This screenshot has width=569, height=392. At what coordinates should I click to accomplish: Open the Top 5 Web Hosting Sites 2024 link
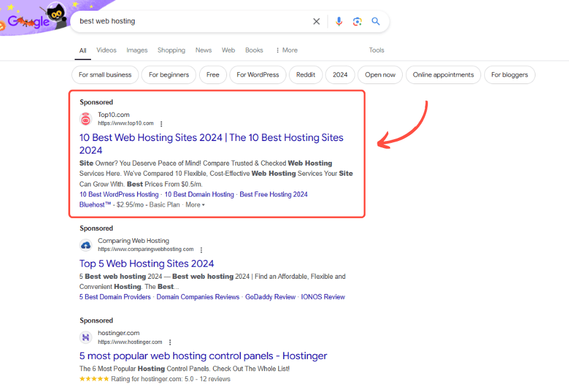(x=147, y=264)
